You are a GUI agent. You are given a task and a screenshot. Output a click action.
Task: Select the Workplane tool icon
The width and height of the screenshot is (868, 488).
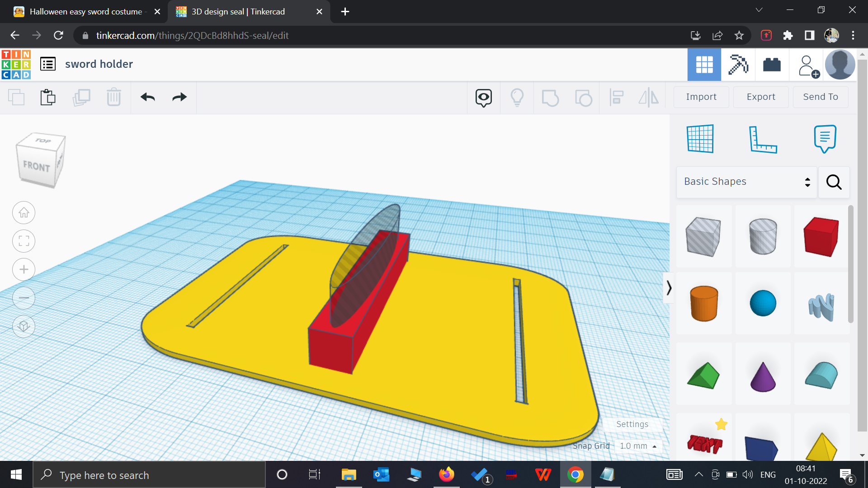point(700,139)
